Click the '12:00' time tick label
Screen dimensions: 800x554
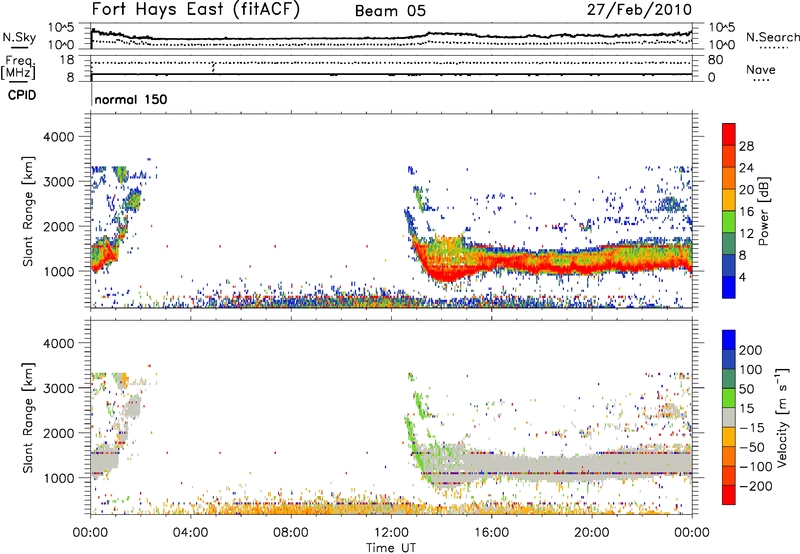(x=391, y=533)
